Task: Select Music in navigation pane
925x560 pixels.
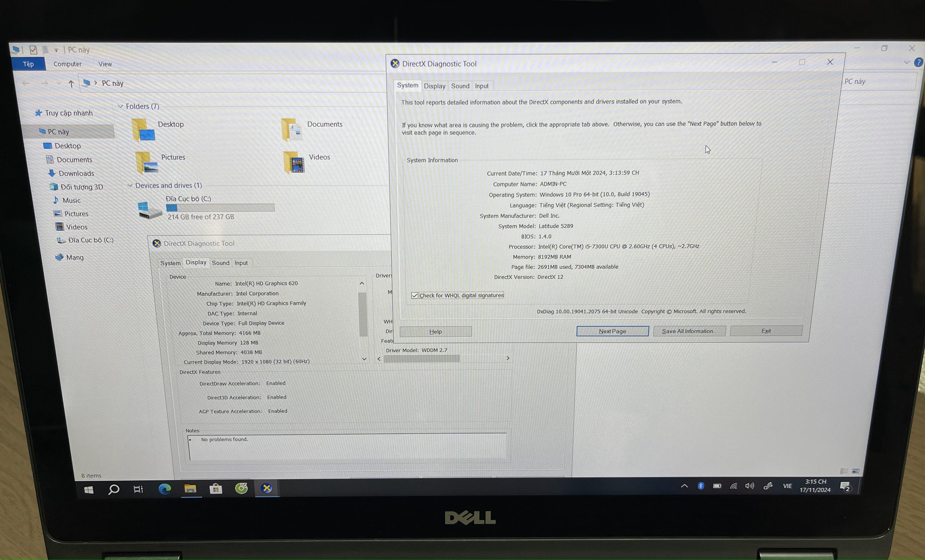Action: [x=71, y=201]
